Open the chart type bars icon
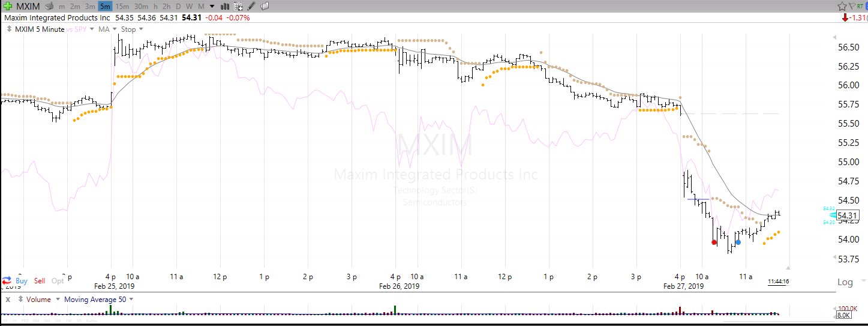The image size is (868, 326). coord(225,7)
